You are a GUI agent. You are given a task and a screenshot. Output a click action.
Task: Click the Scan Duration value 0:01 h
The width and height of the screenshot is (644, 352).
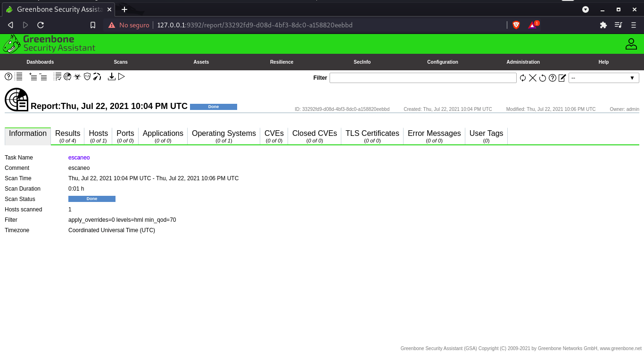coord(76,189)
